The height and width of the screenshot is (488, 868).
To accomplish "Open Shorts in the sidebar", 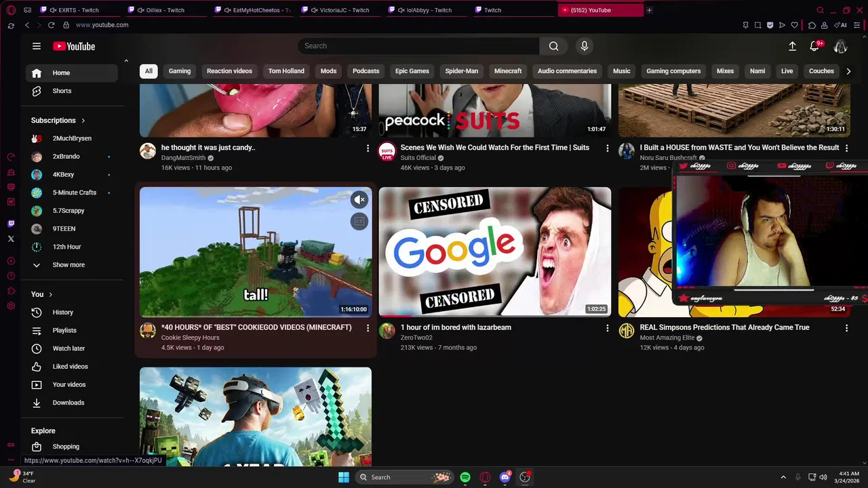I will click(72, 91).
